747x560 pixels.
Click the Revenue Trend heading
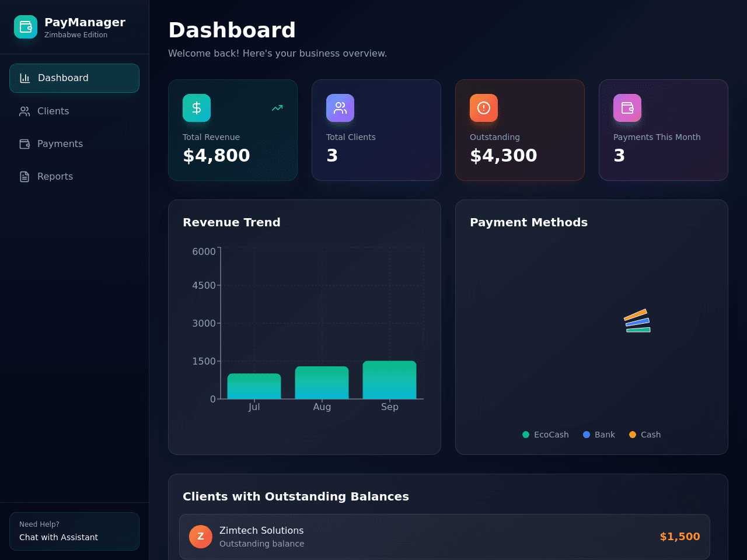pyautogui.click(x=232, y=222)
